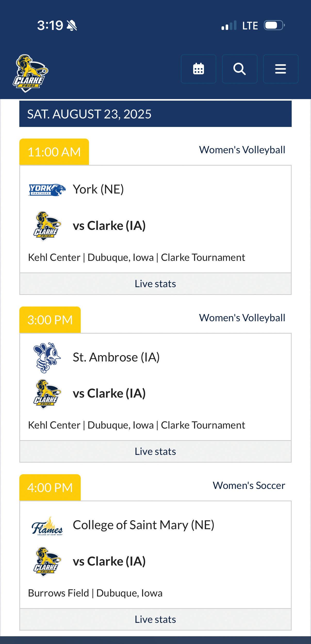Tap the Flames College of Saint Mary logo
Screen dimensions: 311x644
47,526
